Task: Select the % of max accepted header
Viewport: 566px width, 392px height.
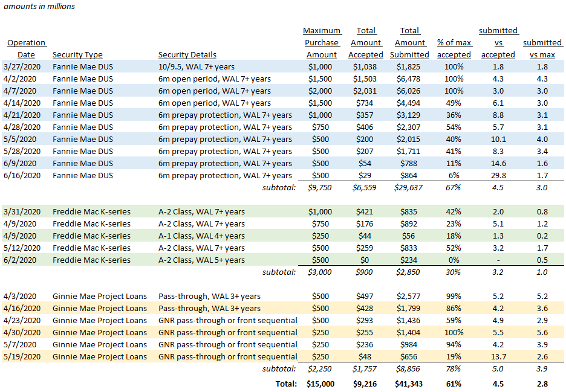Action: coord(454,49)
